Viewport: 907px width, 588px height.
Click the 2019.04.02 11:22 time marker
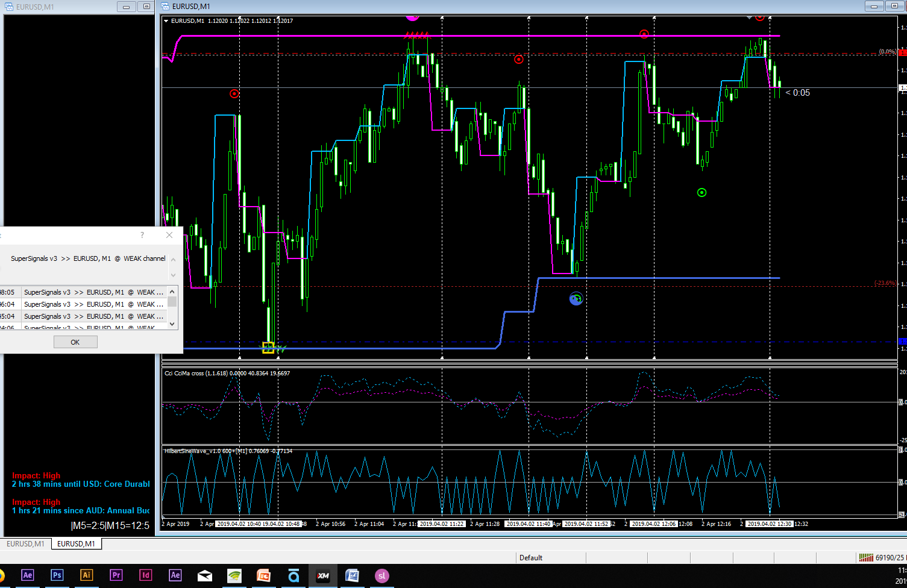coord(442,524)
